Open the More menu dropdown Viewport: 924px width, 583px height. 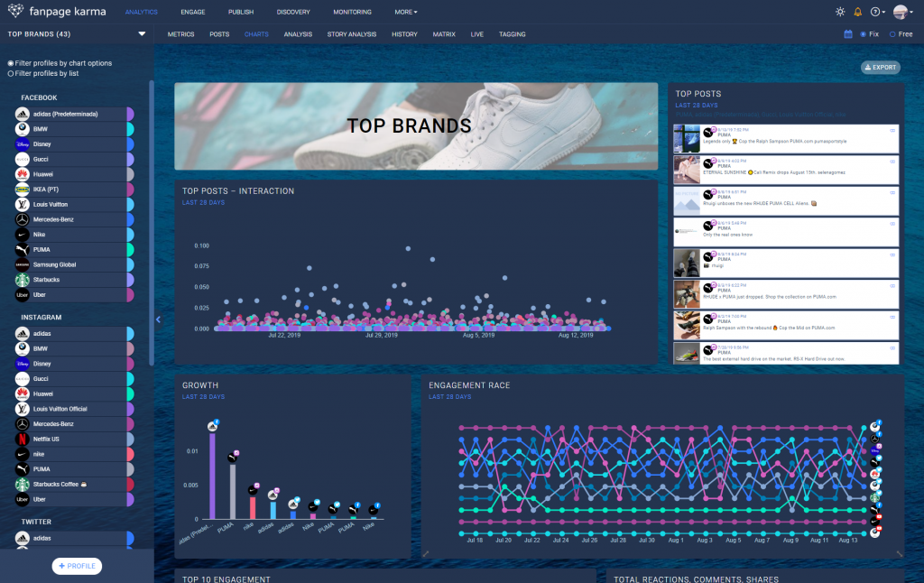click(x=405, y=12)
